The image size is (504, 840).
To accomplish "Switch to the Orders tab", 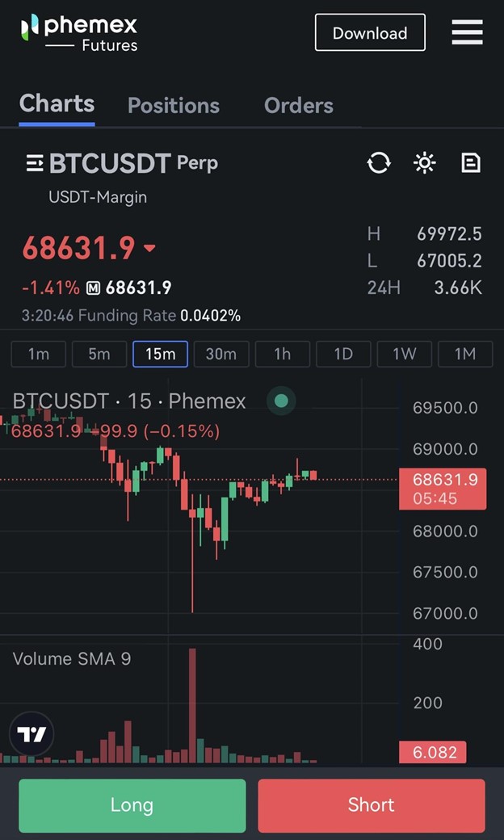I will tap(299, 106).
